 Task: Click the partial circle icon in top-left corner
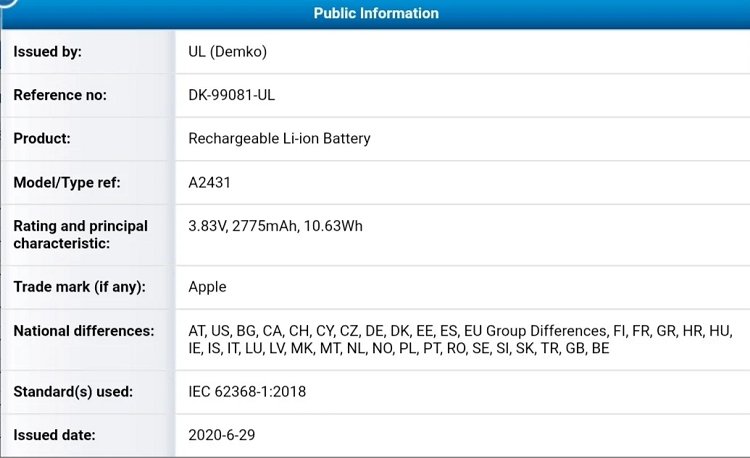[x=6, y=5]
